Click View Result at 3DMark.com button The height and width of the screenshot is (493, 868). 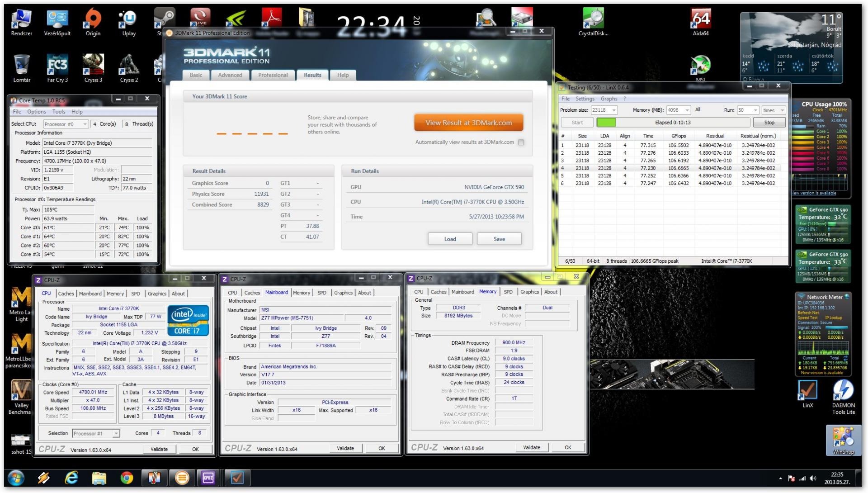[x=468, y=123]
